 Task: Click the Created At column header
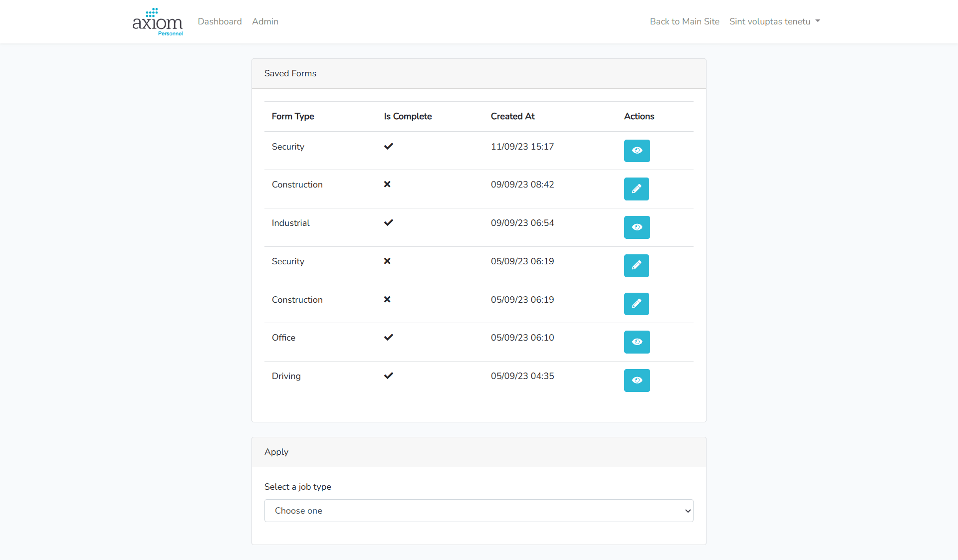point(512,116)
